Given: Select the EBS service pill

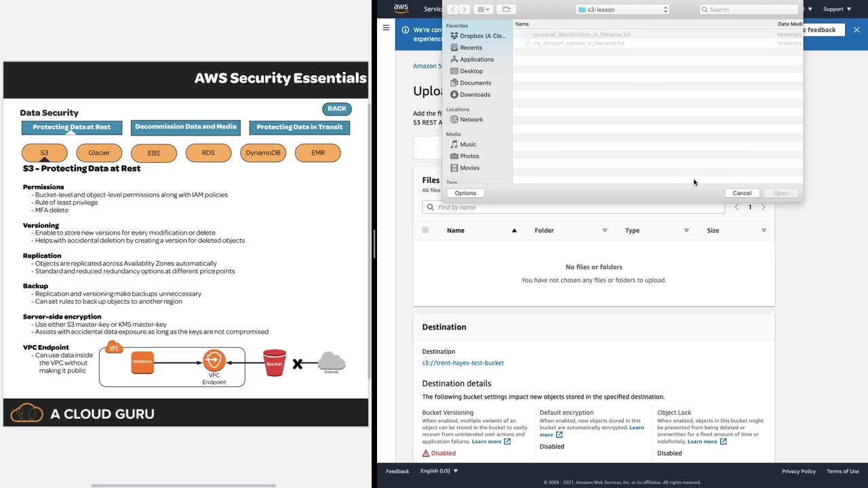Looking at the screenshot, I should tap(154, 153).
